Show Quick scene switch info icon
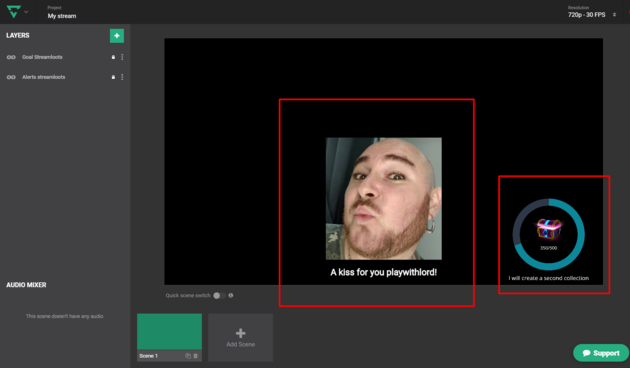 tap(231, 296)
